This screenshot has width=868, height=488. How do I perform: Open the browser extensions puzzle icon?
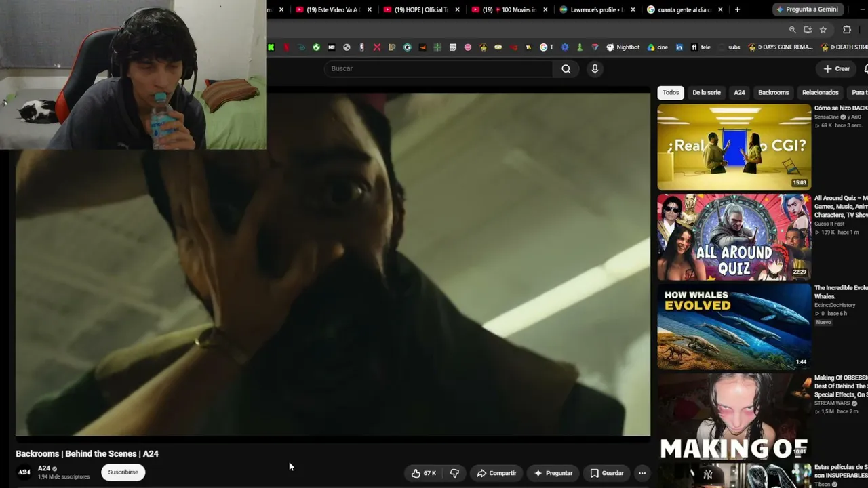click(847, 30)
